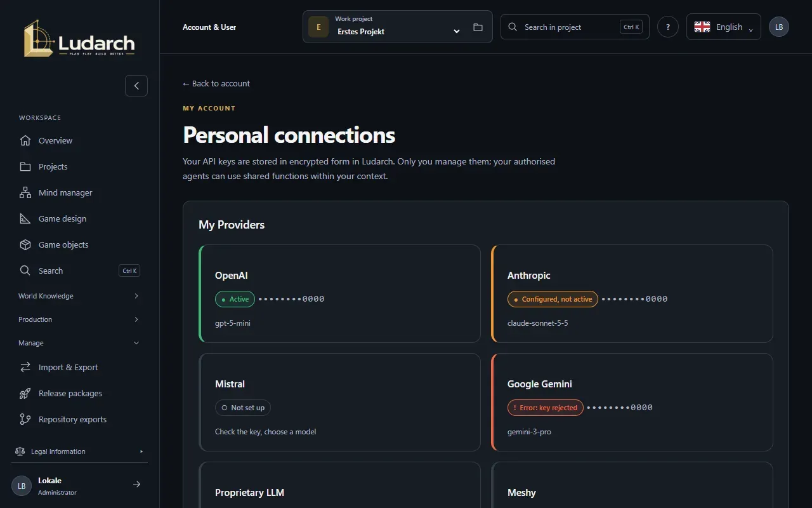Click the Mind manager hierarchy icon
Viewport: 812px width, 508px height.
point(25,192)
